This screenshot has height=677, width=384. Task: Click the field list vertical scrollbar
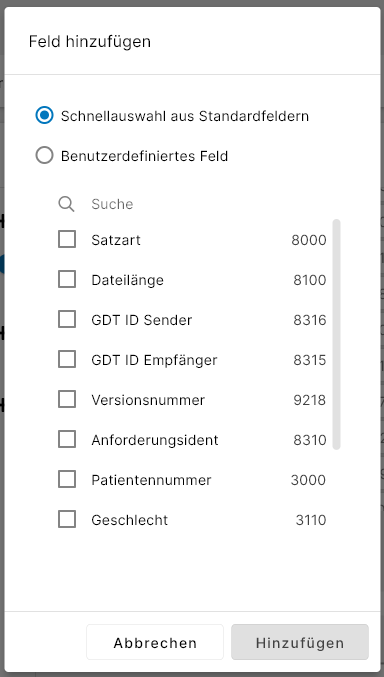(336, 335)
